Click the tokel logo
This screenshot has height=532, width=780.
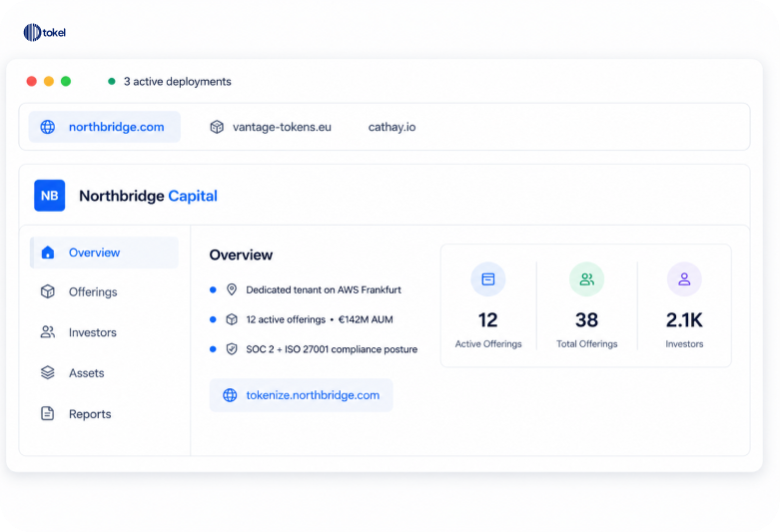tap(44, 32)
